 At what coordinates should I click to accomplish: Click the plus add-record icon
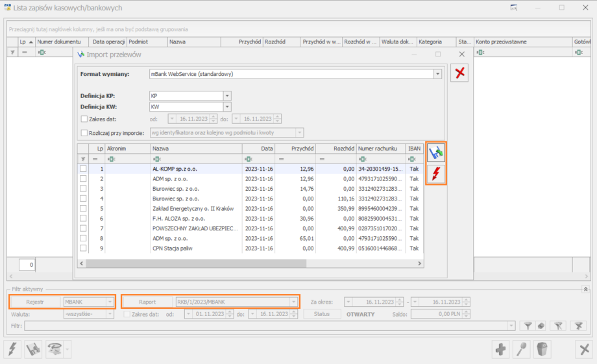tap(501, 349)
